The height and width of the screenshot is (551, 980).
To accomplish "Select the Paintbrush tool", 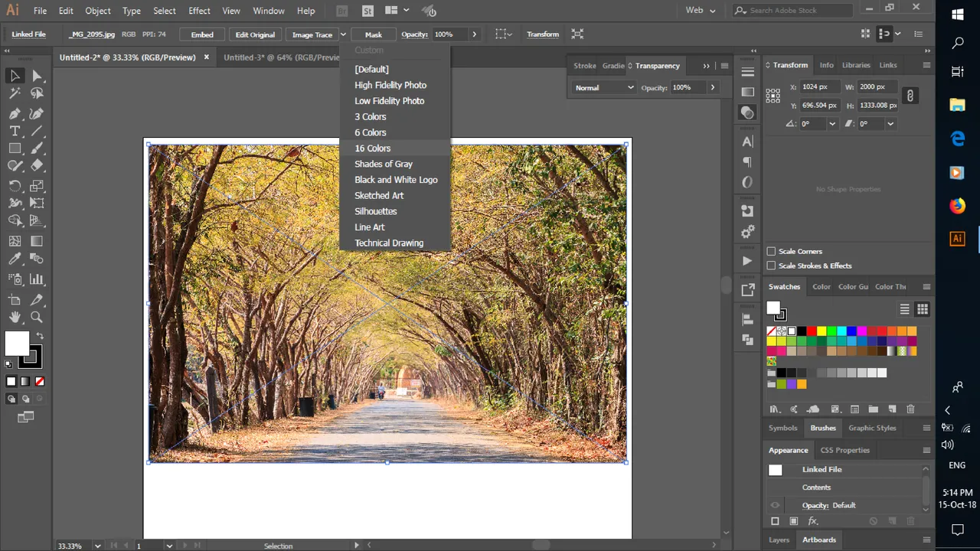I will [37, 148].
